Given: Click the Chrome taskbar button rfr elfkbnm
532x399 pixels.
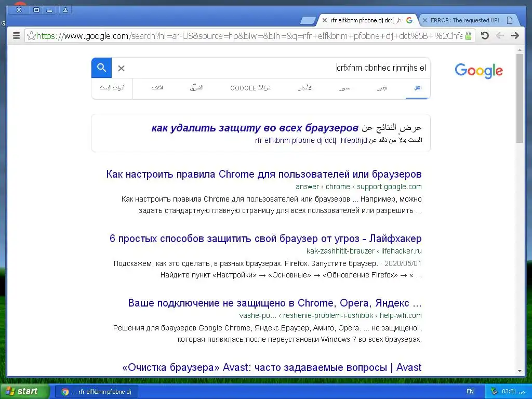Looking at the screenshot, I should (x=97, y=392).
